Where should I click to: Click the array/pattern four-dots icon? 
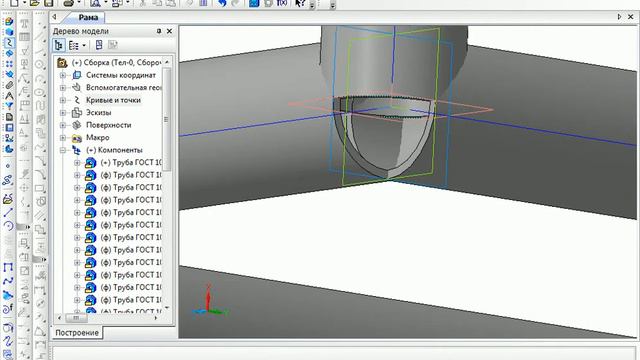point(9,64)
